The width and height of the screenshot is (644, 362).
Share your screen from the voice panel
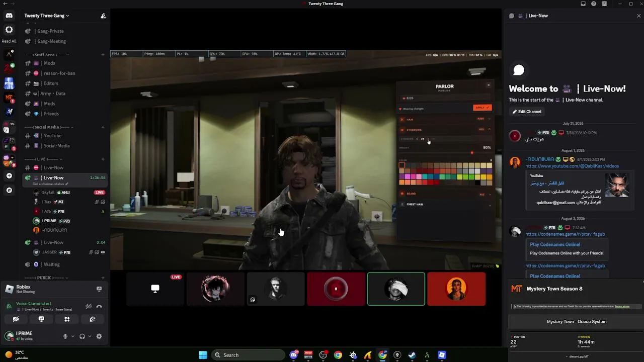click(41, 319)
